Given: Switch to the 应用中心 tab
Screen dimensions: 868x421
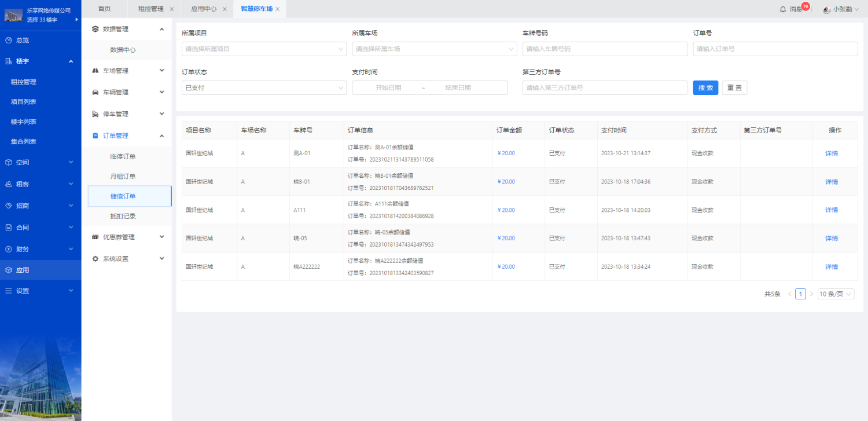Looking at the screenshot, I should [x=204, y=9].
